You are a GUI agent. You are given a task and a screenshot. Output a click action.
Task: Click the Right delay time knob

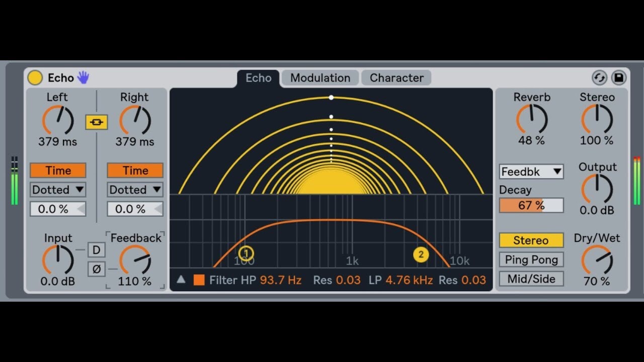click(135, 120)
